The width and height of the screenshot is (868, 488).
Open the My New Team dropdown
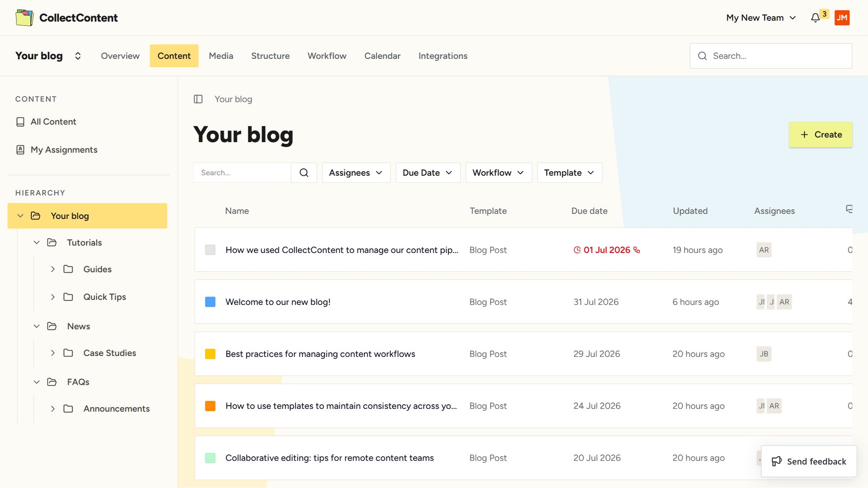(761, 18)
